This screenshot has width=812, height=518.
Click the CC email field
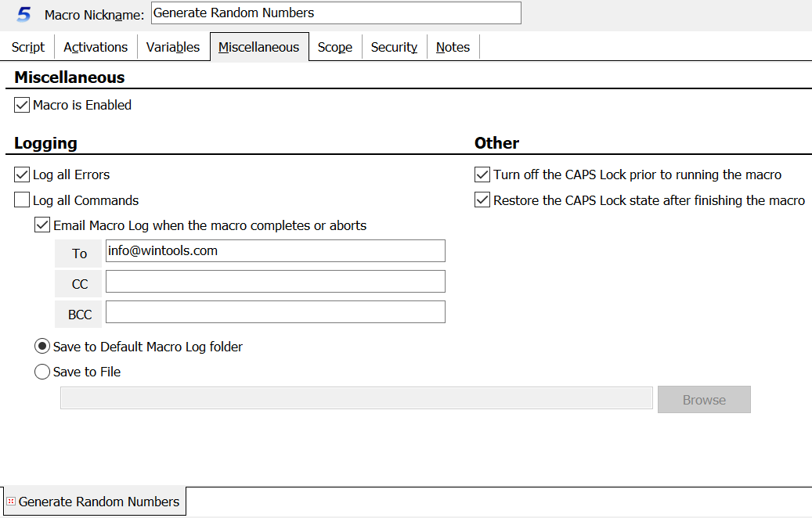[x=275, y=282]
